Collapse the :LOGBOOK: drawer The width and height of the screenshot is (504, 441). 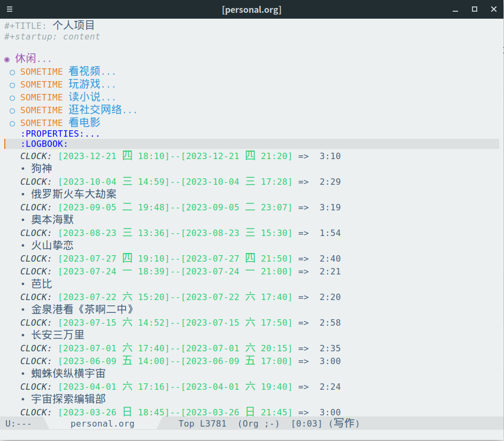click(44, 144)
